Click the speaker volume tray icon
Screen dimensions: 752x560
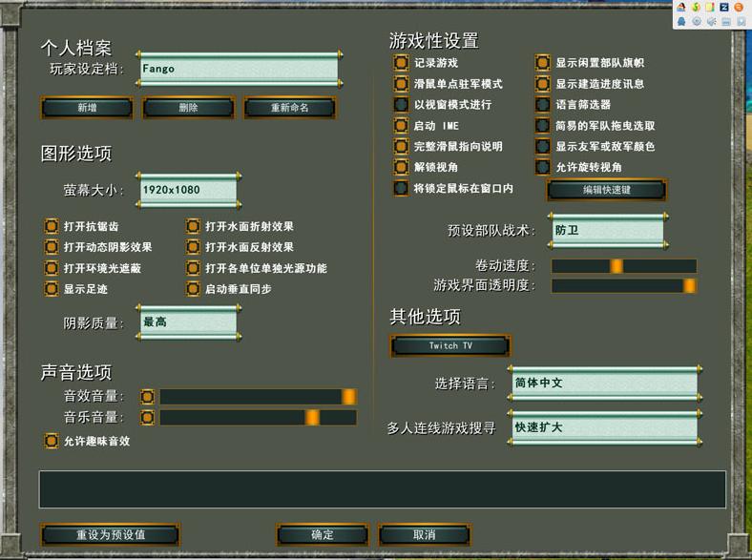click(x=711, y=21)
